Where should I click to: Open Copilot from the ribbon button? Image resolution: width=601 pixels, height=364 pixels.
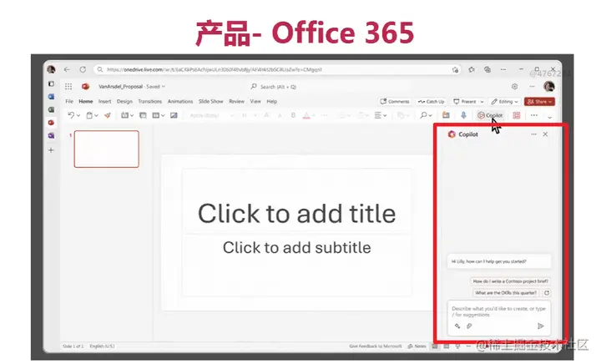tap(490, 115)
